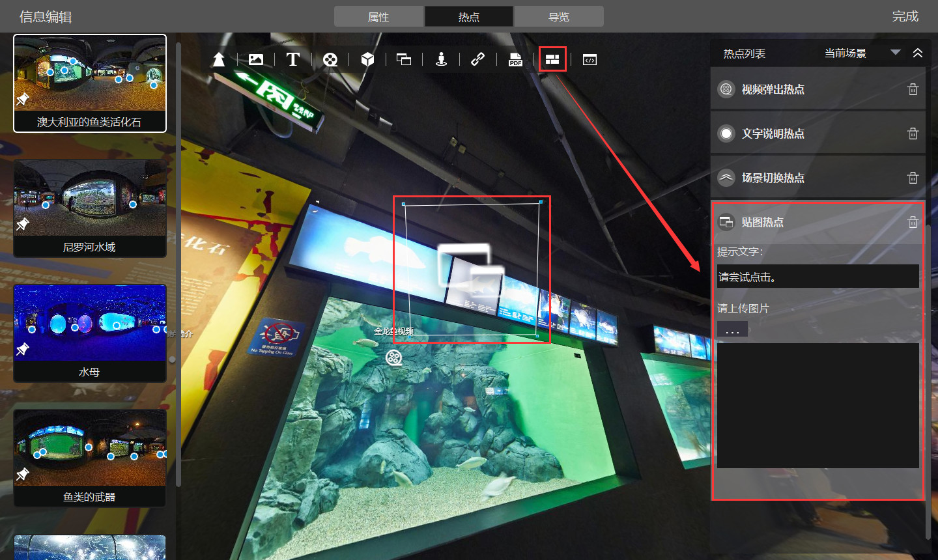Click the 提示文字 input field

click(817, 277)
